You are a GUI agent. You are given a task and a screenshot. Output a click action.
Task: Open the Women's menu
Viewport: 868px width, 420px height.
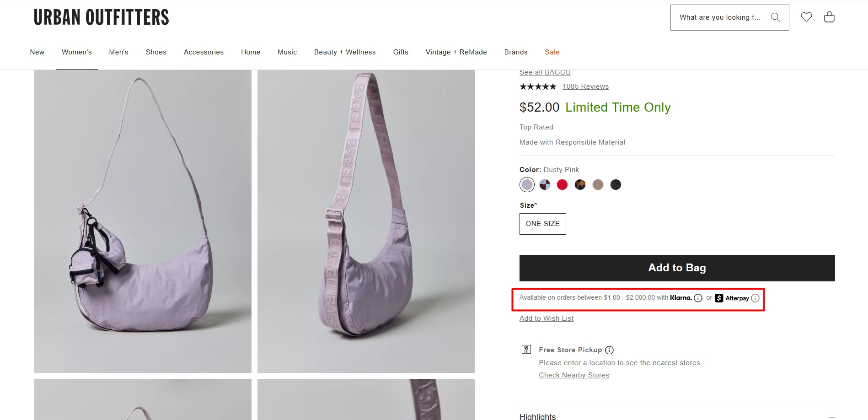tap(77, 52)
